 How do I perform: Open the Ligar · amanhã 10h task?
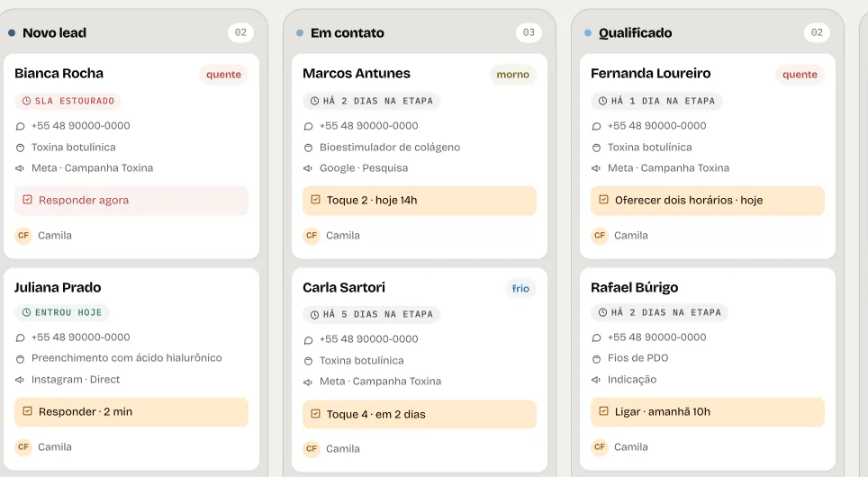[708, 411]
